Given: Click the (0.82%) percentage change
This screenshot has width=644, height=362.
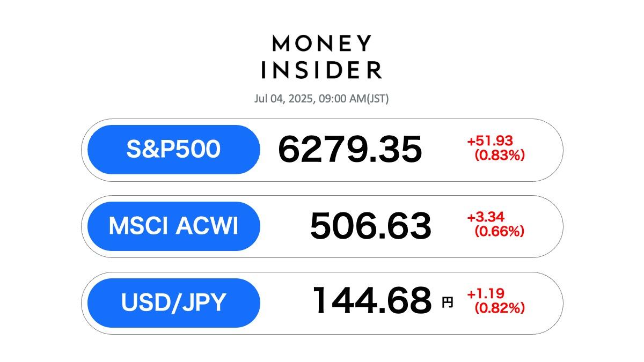Looking at the screenshot, I should pyautogui.click(x=500, y=309).
